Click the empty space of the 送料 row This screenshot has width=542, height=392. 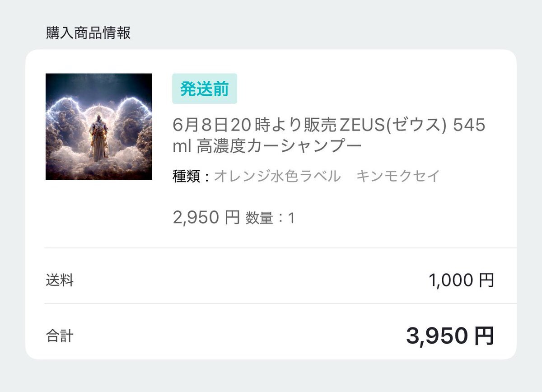tap(251, 280)
